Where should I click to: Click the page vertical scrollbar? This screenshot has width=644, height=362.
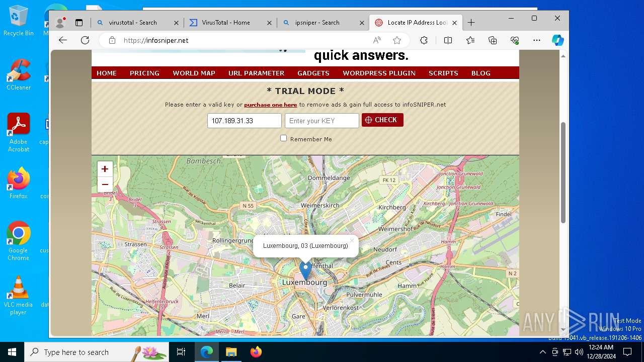[x=563, y=172]
